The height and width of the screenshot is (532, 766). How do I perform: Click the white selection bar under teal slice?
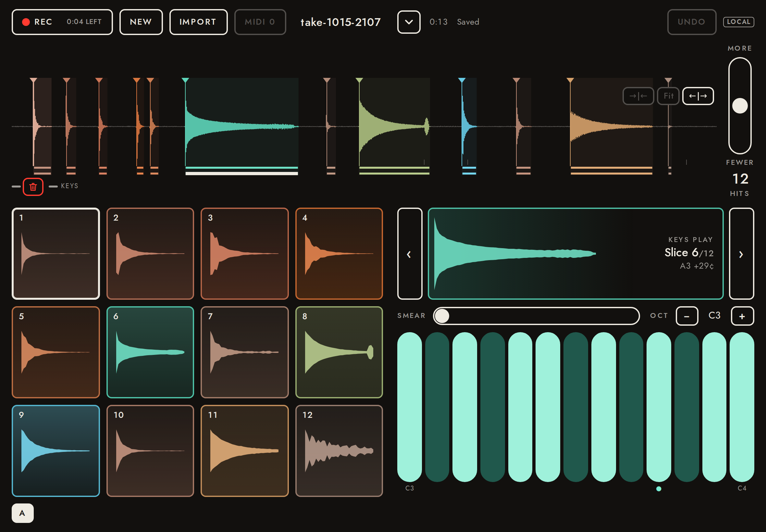[x=241, y=173]
